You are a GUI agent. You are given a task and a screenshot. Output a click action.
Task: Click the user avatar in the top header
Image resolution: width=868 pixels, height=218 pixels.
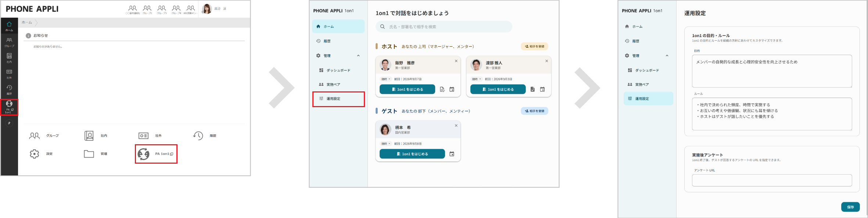207,9
